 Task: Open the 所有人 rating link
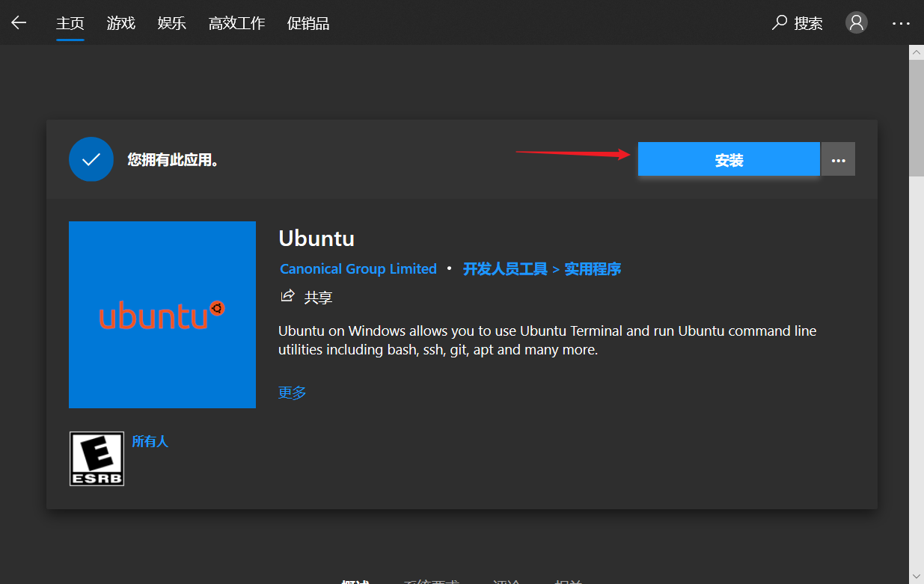tap(150, 441)
